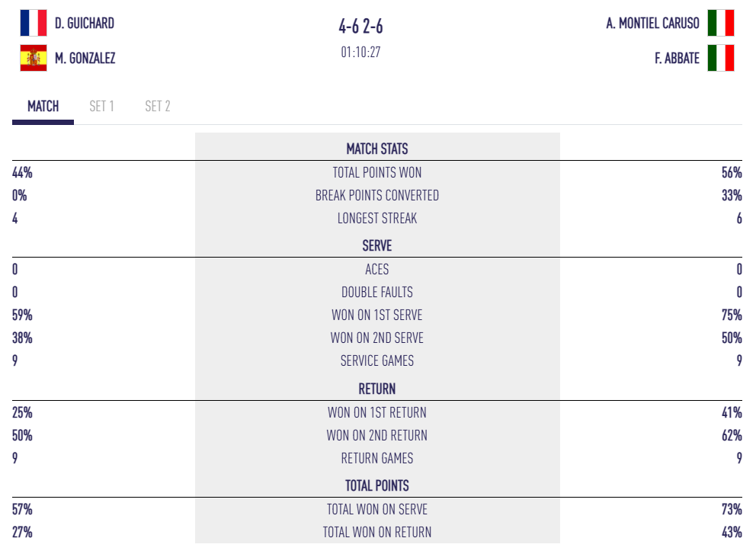
Task: Select the Total Won on Return label
Action: [x=377, y=533]
